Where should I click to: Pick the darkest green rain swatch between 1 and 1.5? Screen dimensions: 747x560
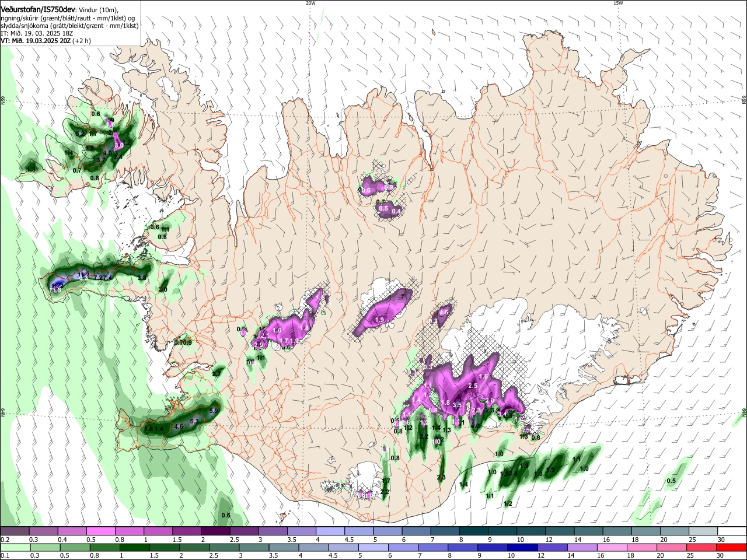click(x=135, y=547)
